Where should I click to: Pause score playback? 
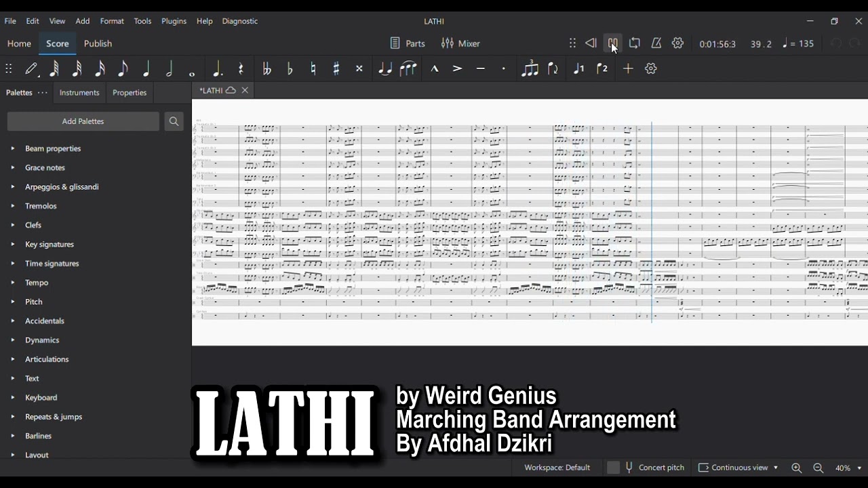click(612, 43)
